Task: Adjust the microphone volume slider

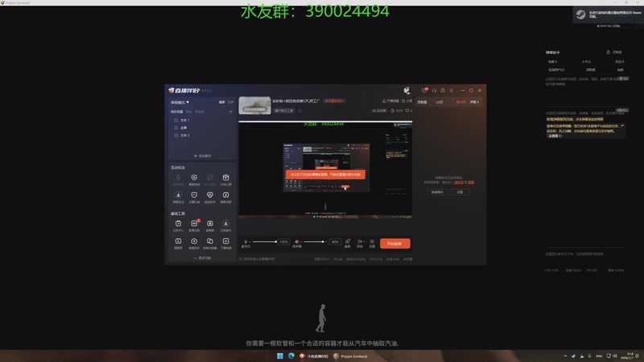Action: pos(265,242)
